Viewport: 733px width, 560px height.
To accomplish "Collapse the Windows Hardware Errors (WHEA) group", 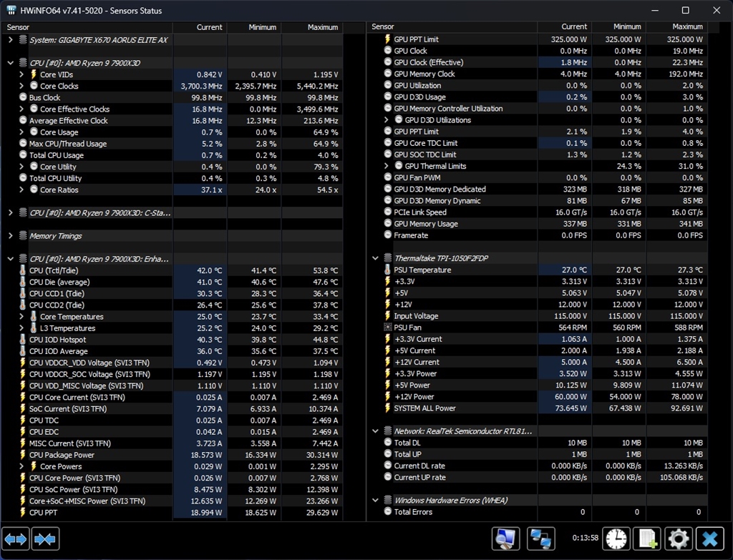I will point(375,500).
